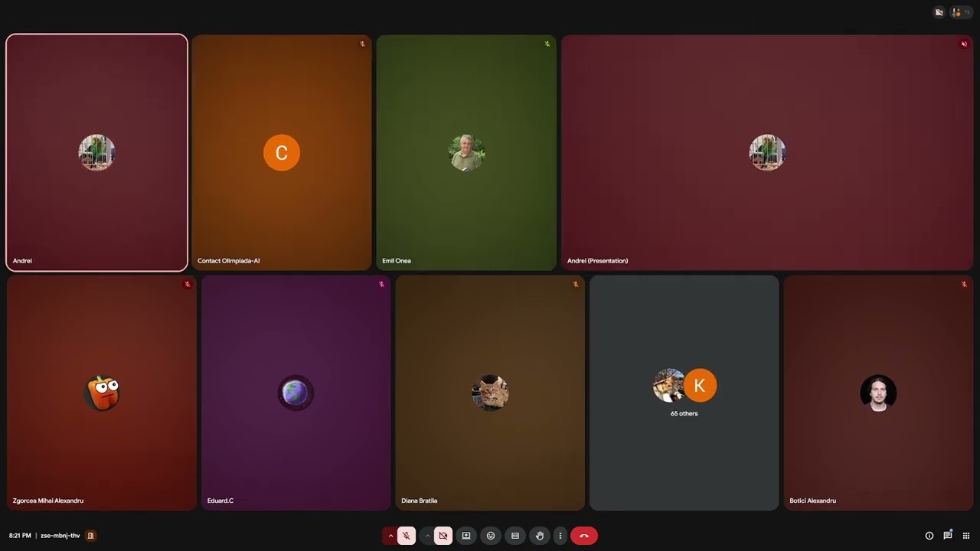
Task: Click the pepper avatar of Zgorcea Mihai Alexandru
Action: pyautogui.click(x=102, y=393)
